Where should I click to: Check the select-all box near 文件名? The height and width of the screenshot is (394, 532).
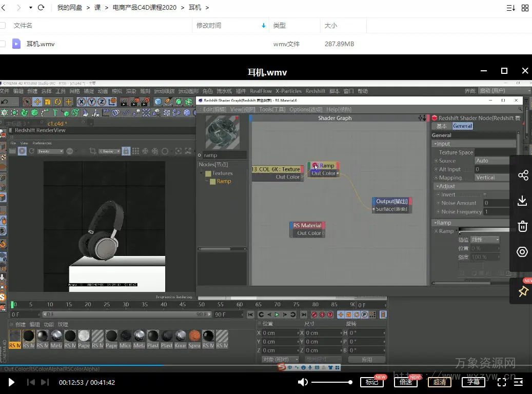[3, 26]
